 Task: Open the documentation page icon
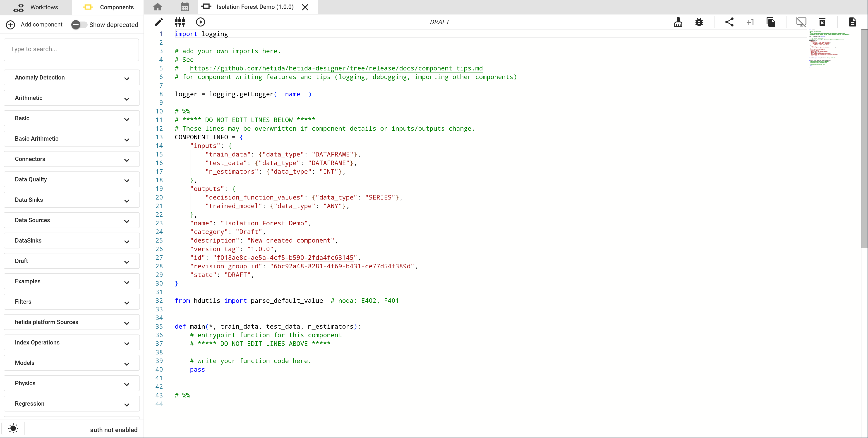(x=852, y=22)
